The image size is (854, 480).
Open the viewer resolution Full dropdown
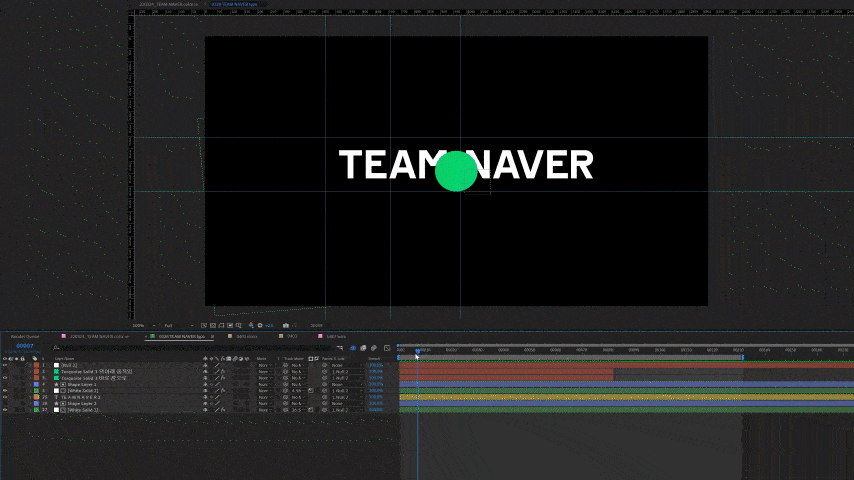(180, 325)
